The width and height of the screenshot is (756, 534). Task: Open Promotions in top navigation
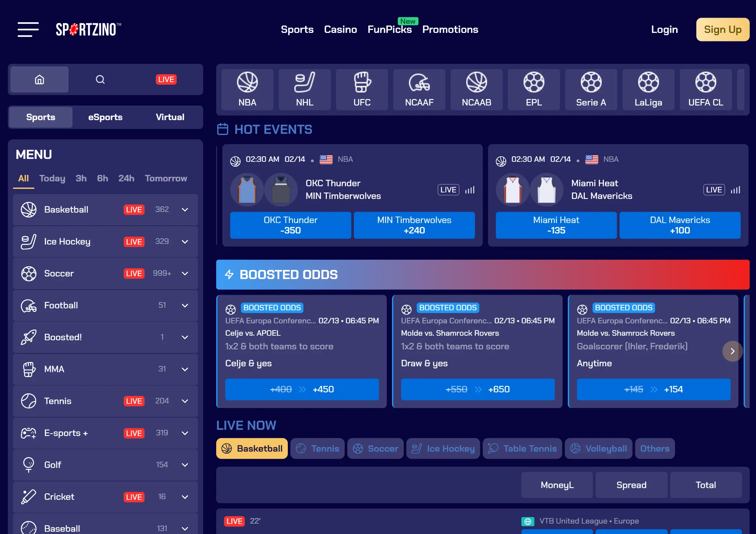pyautogui.click(x=450, y=30)
